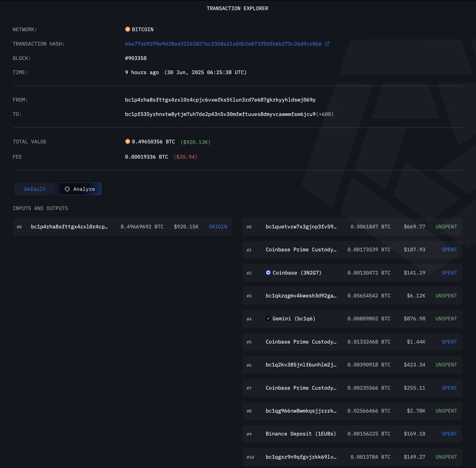
Task: Click the Bitcoin icon beside total value 8.49650356
Action: click(x=128, y=141)
